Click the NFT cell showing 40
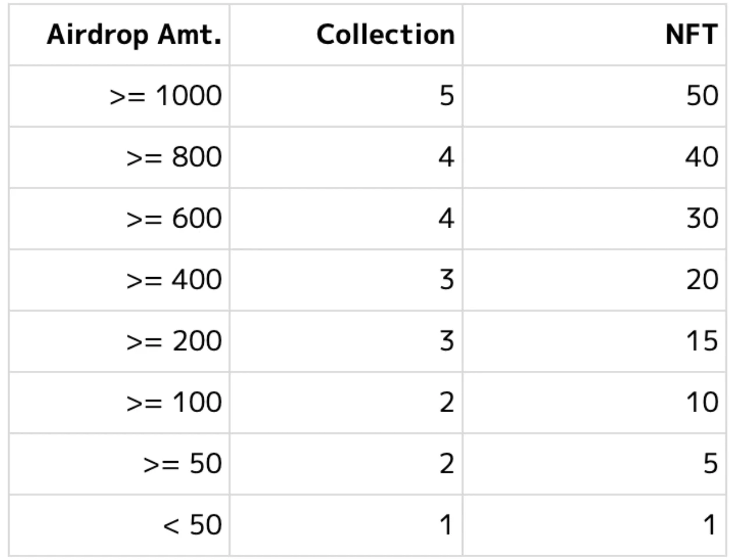This screenshot has height=560, width=731. point(702,157)
